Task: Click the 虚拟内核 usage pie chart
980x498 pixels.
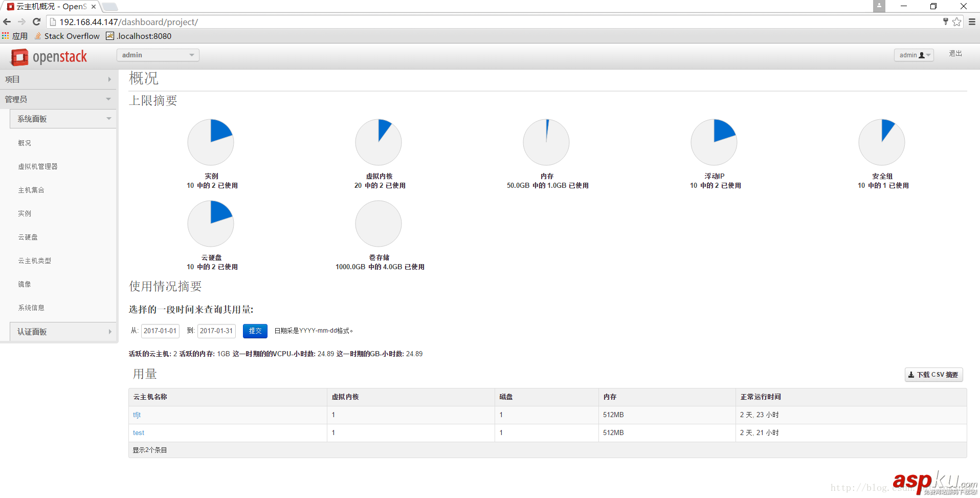Action: [x=378, y=142]
